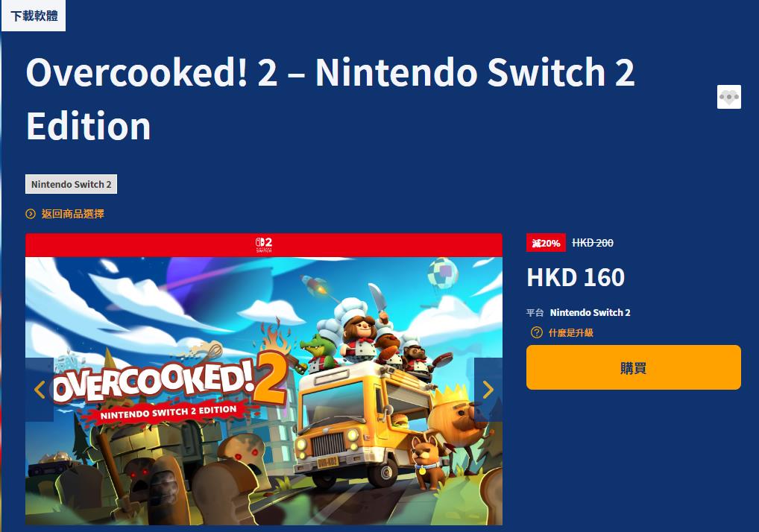Click the HKD 160 sale price

click(576, 277)
